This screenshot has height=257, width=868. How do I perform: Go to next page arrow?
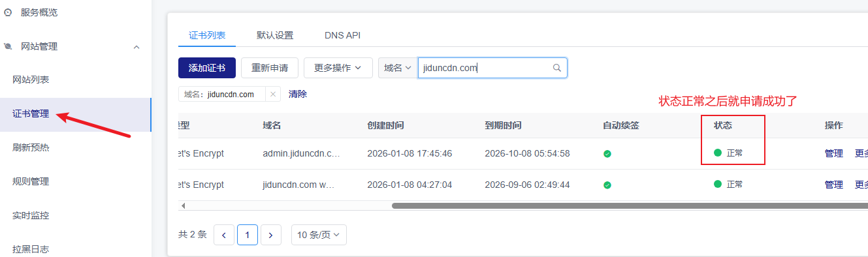click(x=271, y=235)
